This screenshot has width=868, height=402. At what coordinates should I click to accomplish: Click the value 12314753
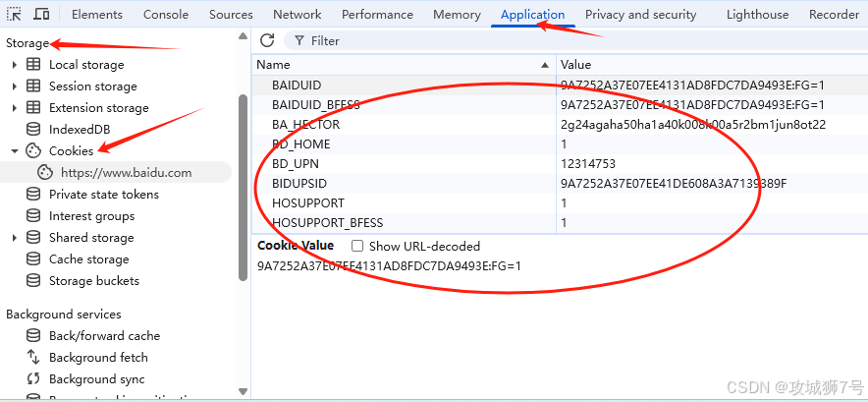(588, 164)
